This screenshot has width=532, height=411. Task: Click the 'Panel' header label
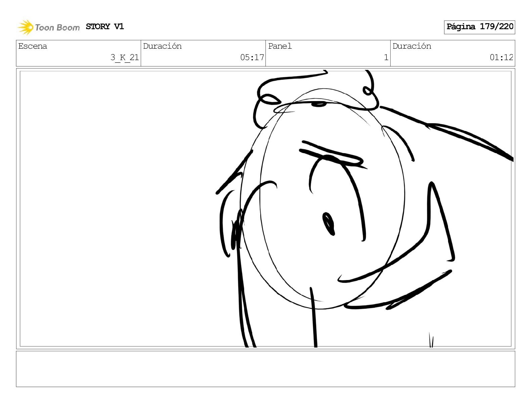tap(280, 46)
